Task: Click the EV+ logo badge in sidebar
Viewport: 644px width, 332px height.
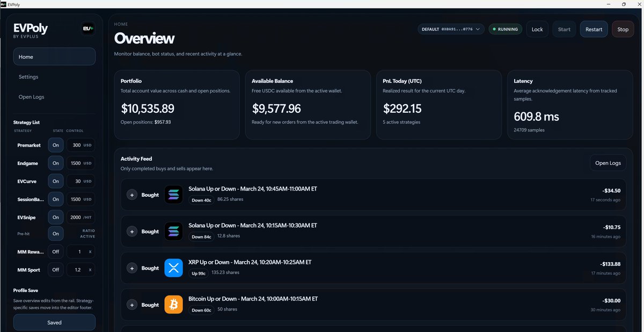Action: (x=88, y=29)
